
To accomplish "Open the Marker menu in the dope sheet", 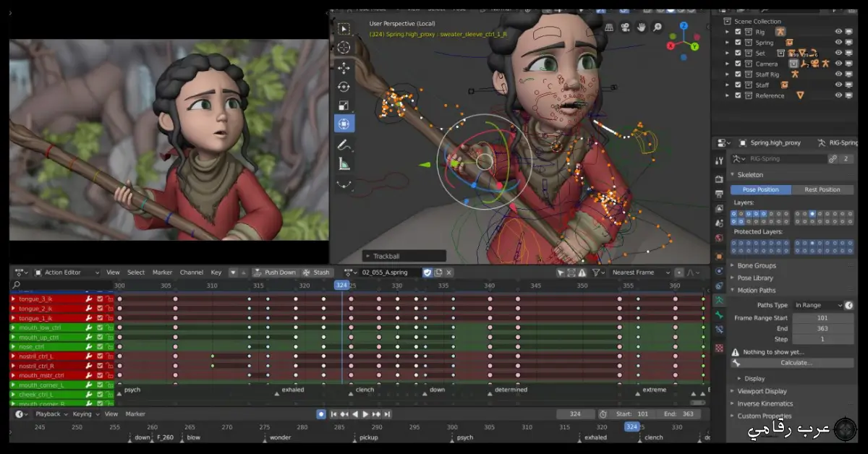I will [162, 272].
